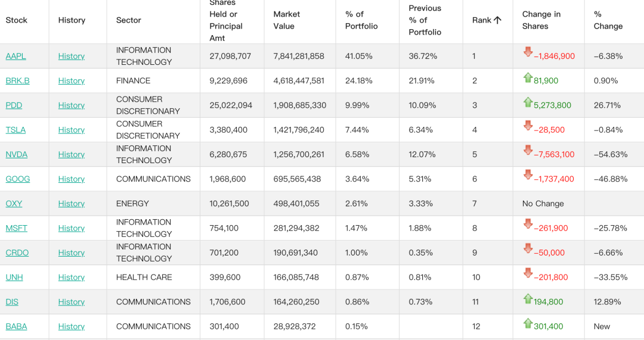Screen dimensions: 644x340
Task: Open the CRDO stock link
Action: pos(17,253)
